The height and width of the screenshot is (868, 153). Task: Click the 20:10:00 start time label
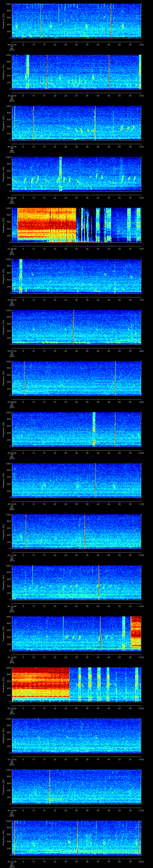click(12, 504)
